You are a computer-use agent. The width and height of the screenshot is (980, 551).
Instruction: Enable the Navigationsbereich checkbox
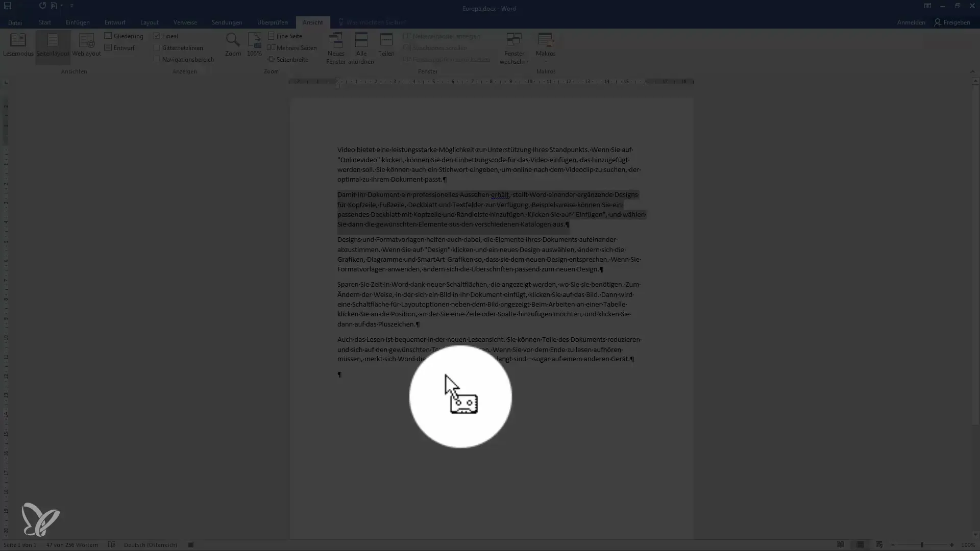[x=157, y=60]
